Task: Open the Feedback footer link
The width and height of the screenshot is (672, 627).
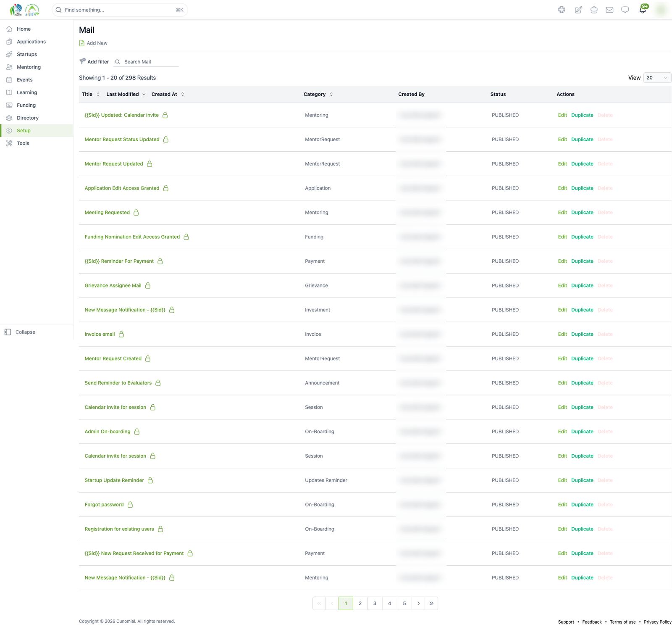Action: coord(592,622)
